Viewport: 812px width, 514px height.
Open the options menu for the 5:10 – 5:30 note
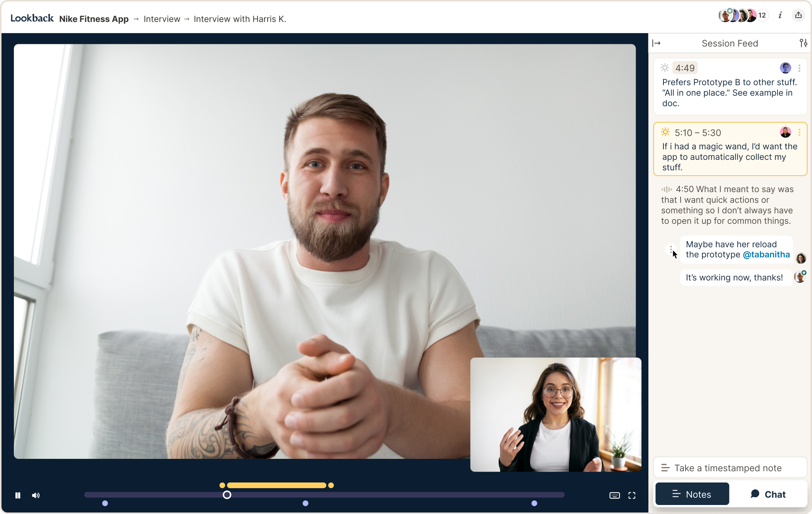point(799,132)
